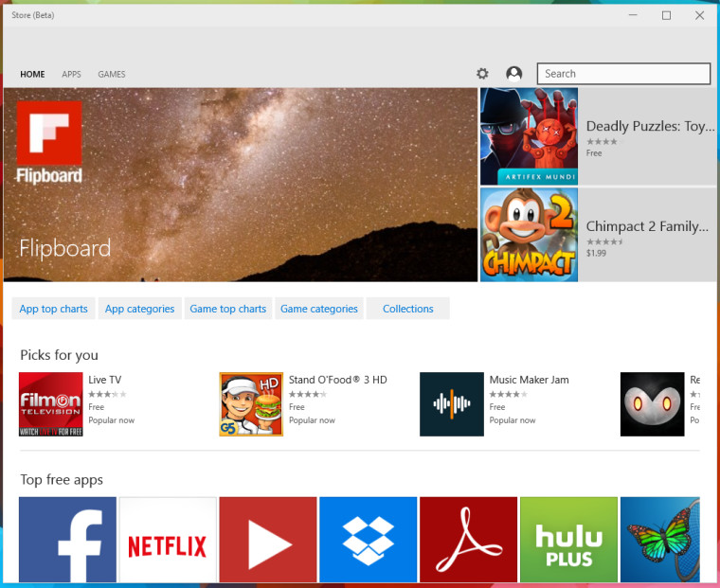Screen dimensions: 720x588
Task: Open Music Maker Jam app icon
Action: coord(452,404)
